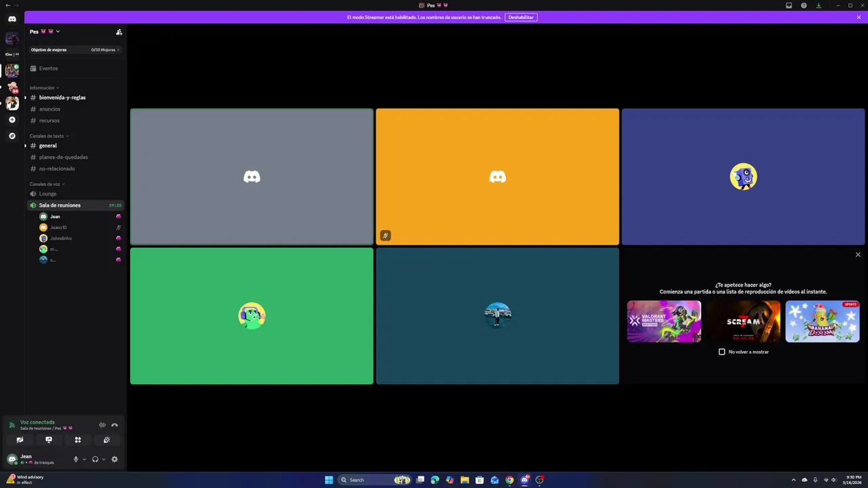Focus the green participant tile

252,316
